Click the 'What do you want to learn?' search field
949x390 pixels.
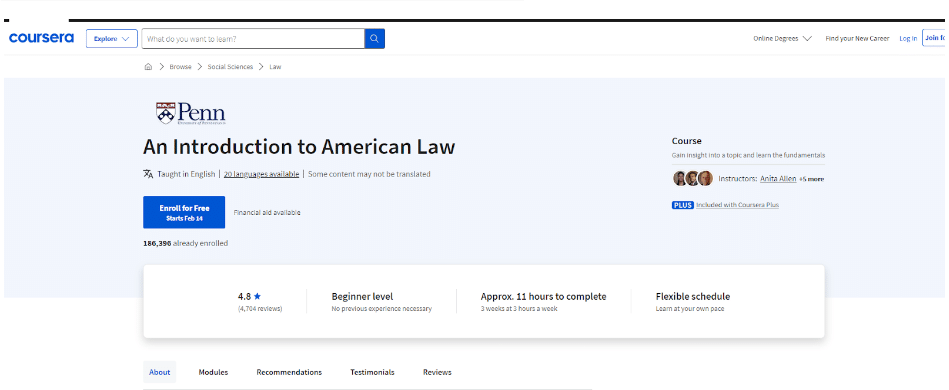253,39
